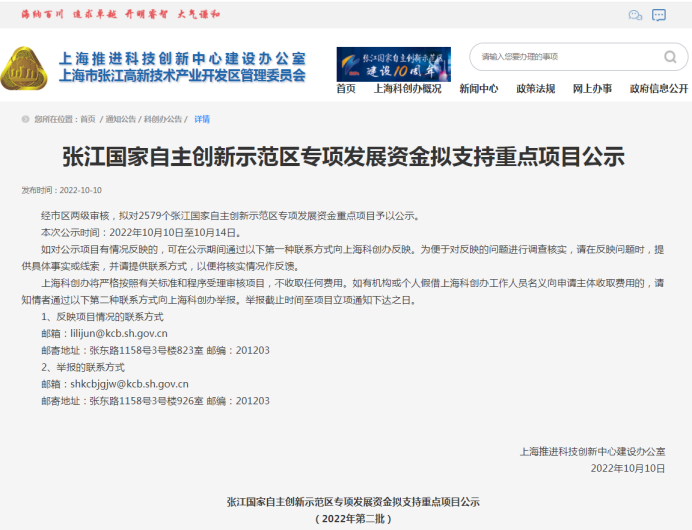Click the WeChat chat bubbles icon
Image resolution: width=692 pixels, height=530 pixels.
635,15
